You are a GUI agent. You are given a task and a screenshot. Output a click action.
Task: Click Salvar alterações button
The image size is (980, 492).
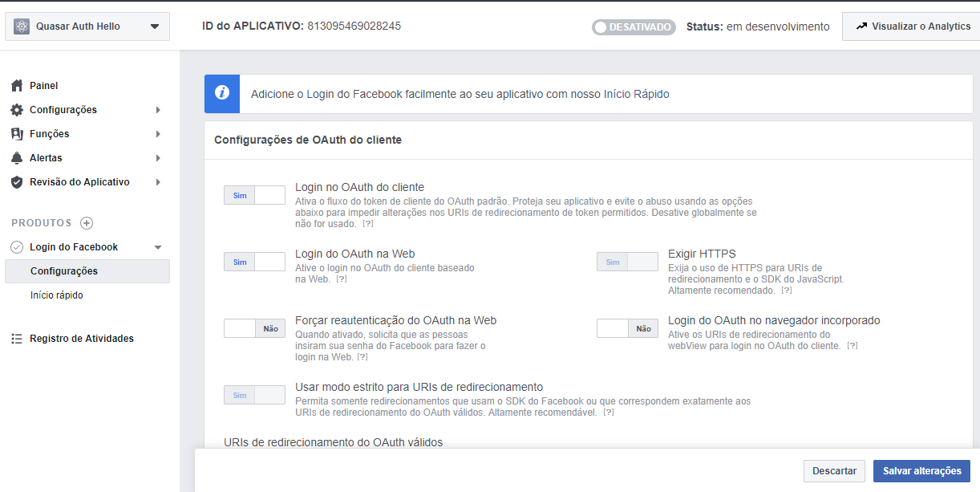921,471
